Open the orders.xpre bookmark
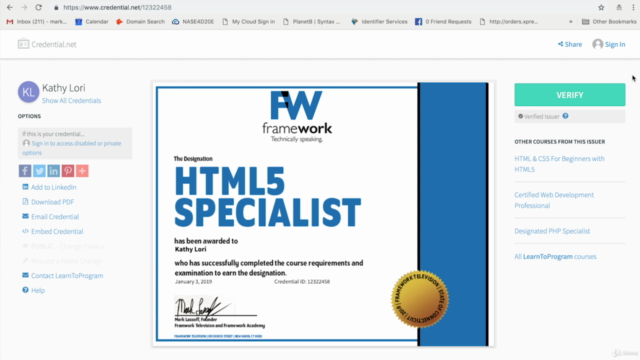 (x=509, y=22)
